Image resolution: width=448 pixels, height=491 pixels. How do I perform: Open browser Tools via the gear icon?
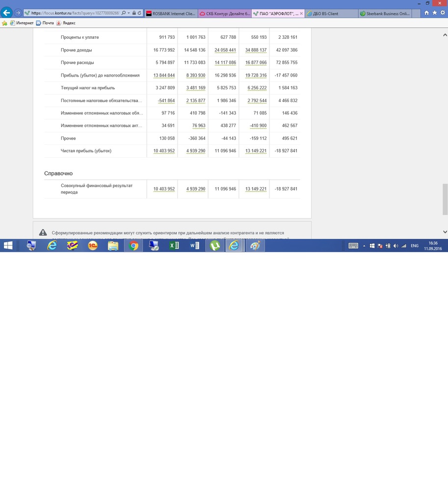point(443,13)
